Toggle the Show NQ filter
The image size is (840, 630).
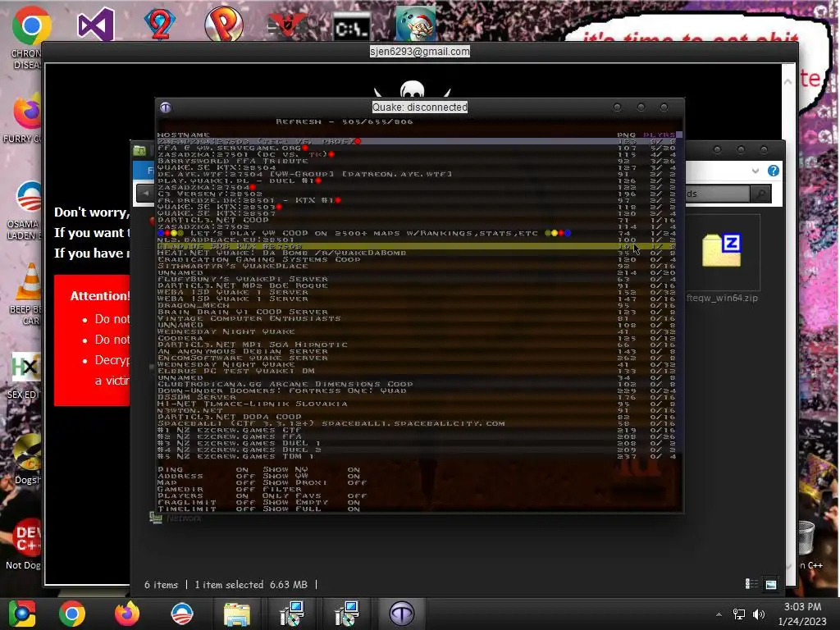(311, 469)
